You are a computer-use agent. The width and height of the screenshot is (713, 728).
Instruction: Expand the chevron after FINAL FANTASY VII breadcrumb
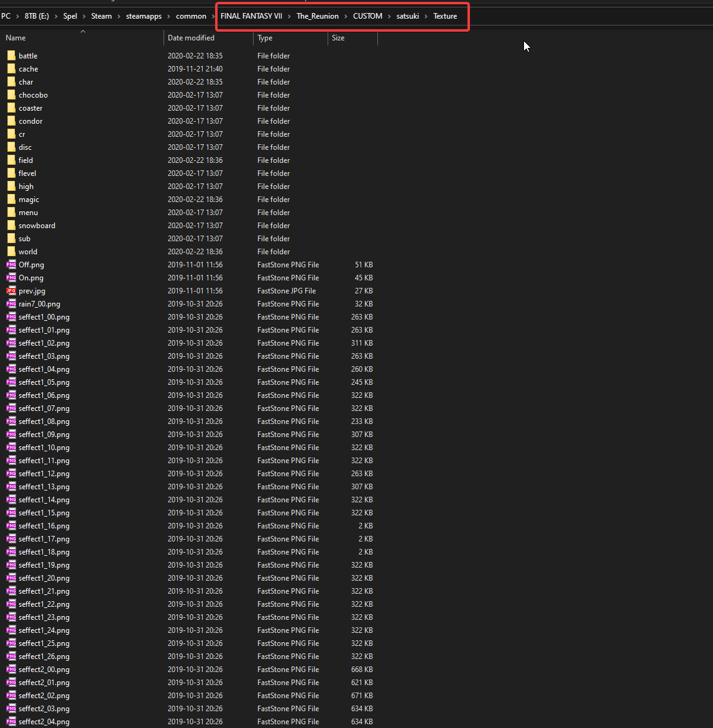tap(289, 16)
